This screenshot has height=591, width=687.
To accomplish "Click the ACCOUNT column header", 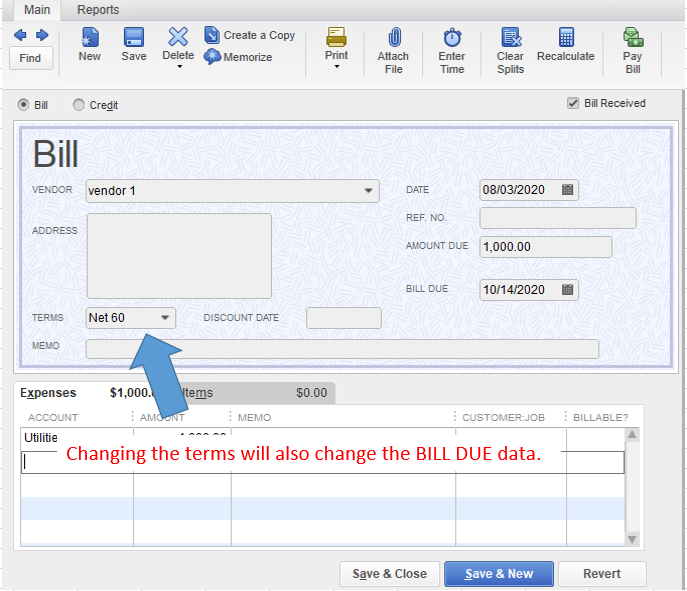I will coord(53,418).
